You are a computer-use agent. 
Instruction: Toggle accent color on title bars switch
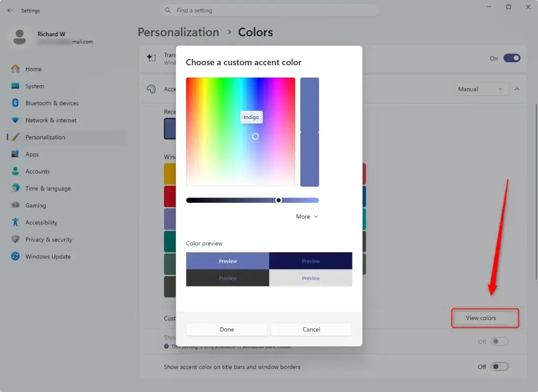(500, 367)
